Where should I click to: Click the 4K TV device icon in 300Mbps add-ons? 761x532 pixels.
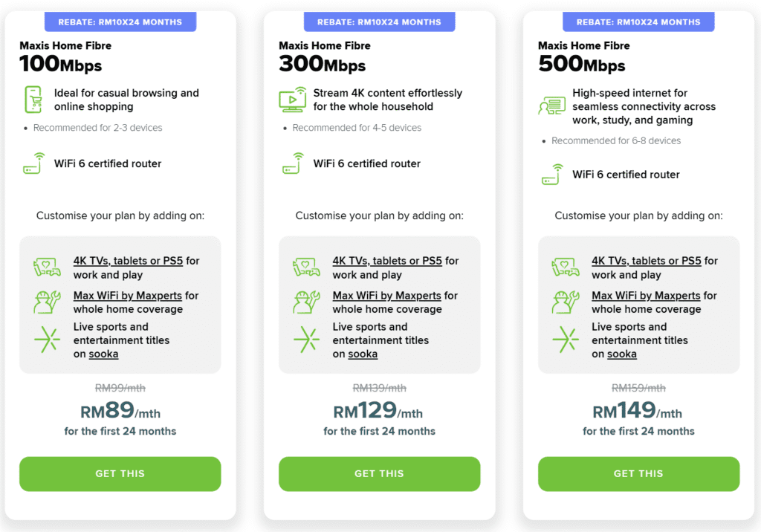(x=306, y=266)
